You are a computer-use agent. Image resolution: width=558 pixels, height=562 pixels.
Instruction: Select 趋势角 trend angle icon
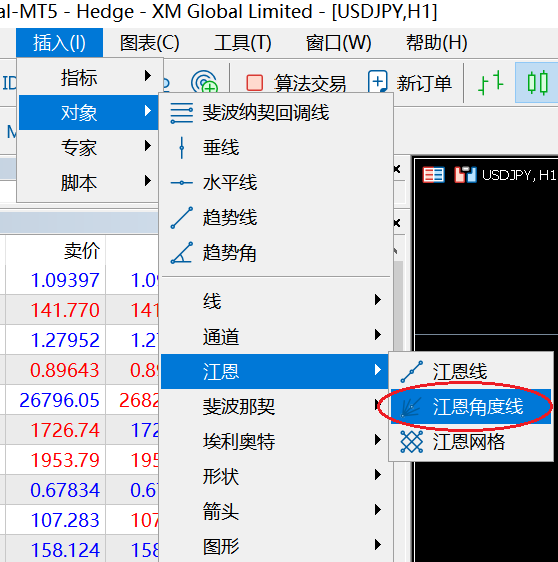(x=182, y=253)
